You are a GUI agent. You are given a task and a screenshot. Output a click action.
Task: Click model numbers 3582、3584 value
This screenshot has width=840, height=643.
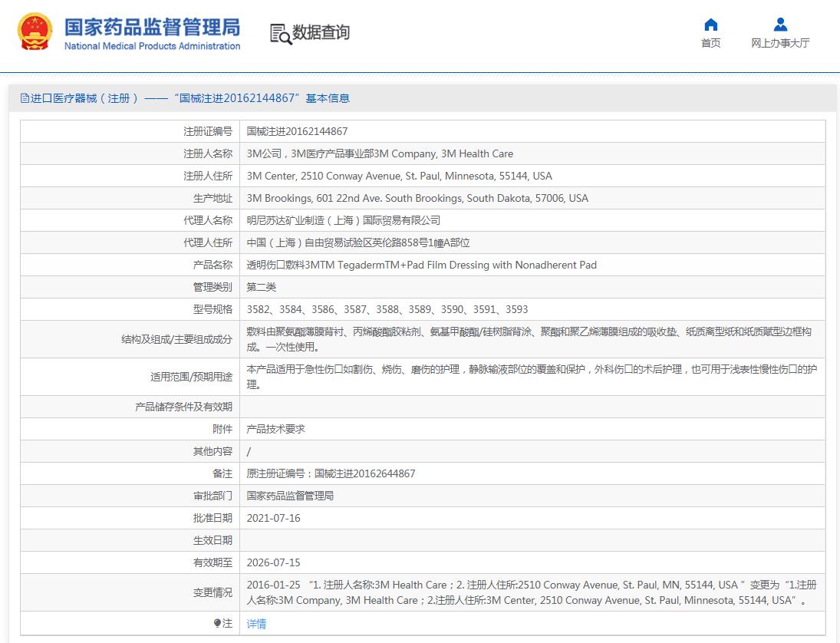tap(387, 309)
